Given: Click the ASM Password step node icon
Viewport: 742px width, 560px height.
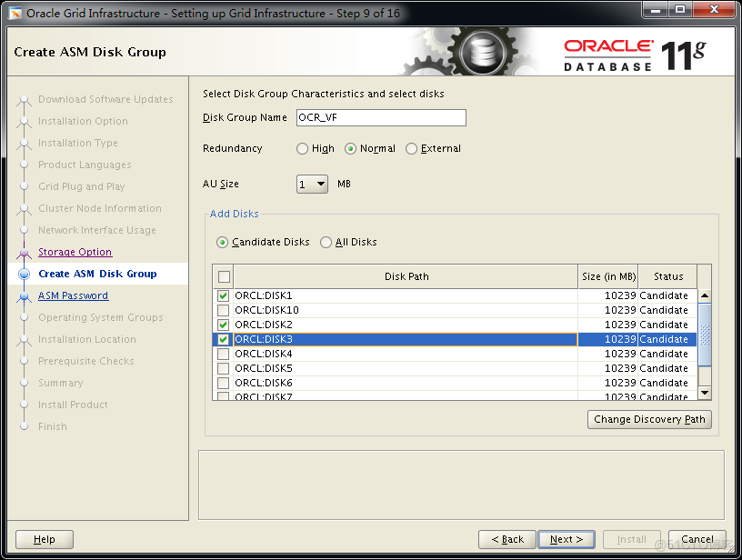Looking at the screenshot, I should pos(25,296).
